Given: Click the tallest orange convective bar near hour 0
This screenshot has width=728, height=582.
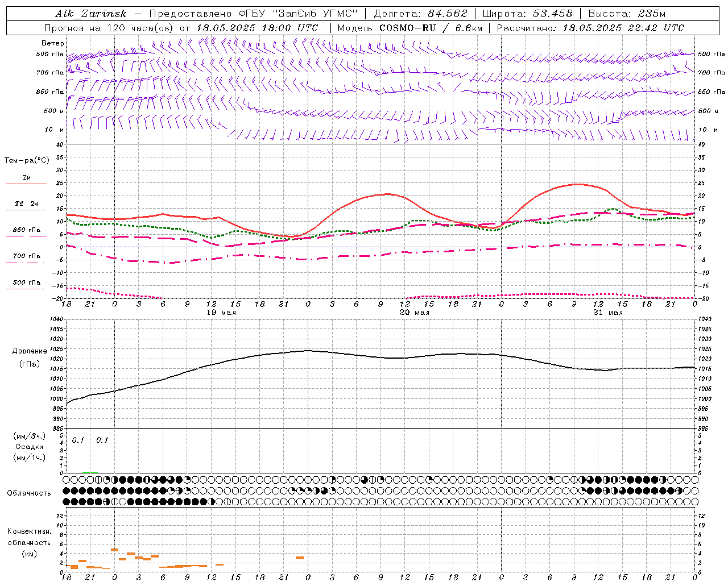Looking at the screenshot, I should [x=114, y=550].
